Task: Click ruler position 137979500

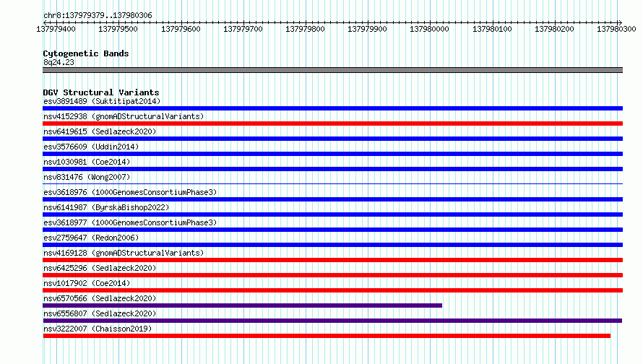Action: pos(118,29)
